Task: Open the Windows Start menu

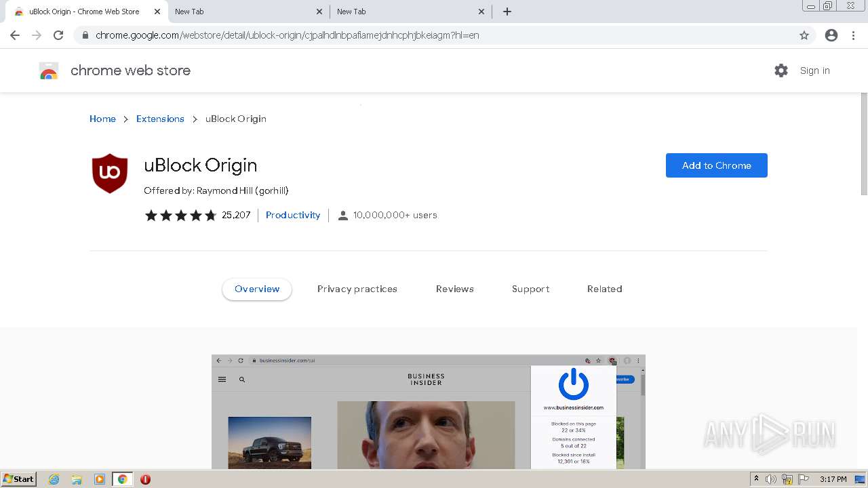Action: tap(18, 479)
